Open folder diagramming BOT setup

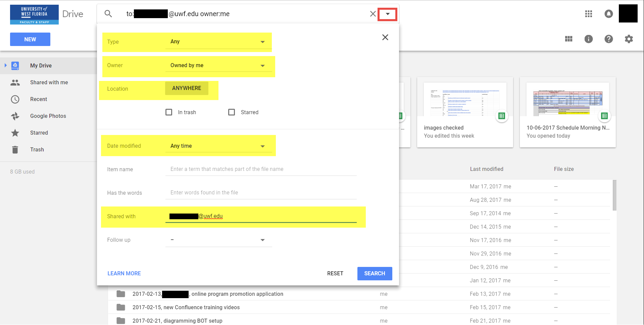(x=177, y=321)
